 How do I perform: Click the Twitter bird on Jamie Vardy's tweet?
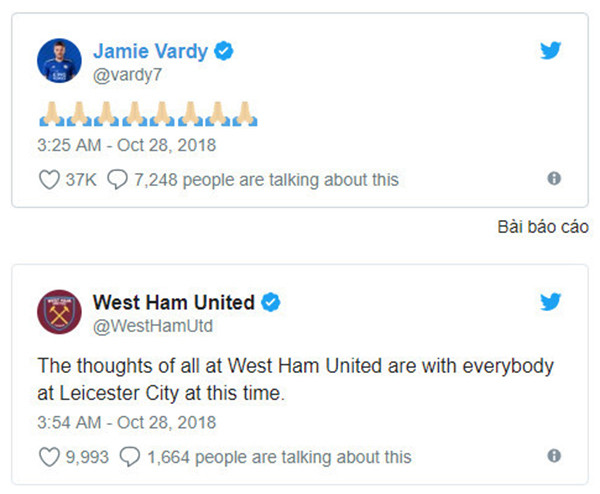551,51
